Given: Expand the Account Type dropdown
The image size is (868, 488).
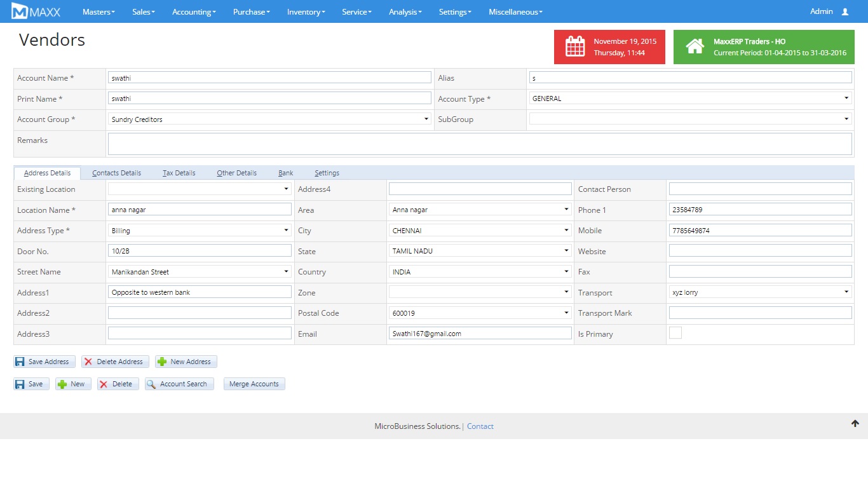Looking at the screenshot, I should click(690, 98).
